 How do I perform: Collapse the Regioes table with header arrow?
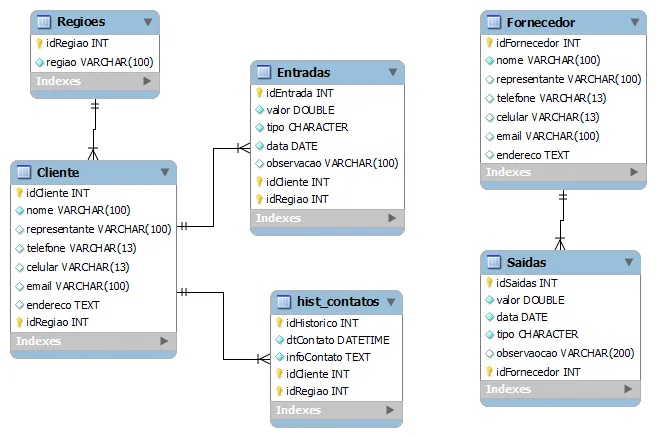click(148, 21)
